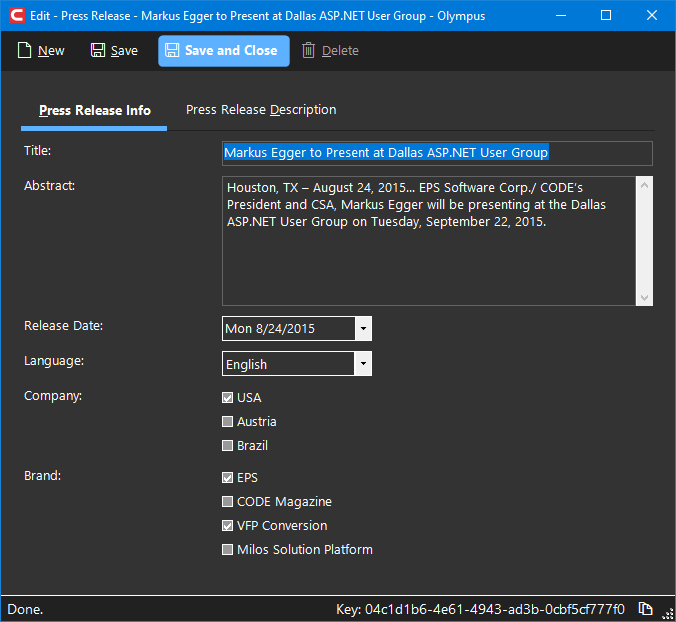The width and height of the screenshot is (676, 622).
Task: Check the CODE Magazine brand checkbox
Action: point(227,502)
